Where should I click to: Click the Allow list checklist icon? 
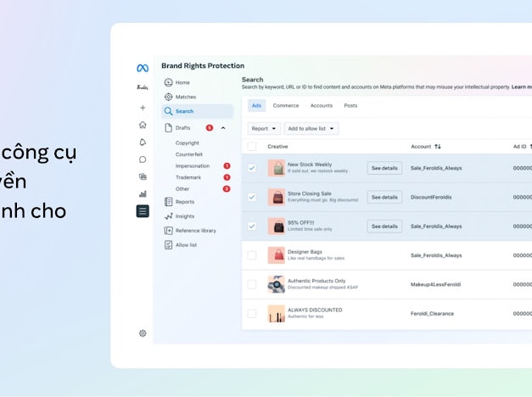(x=168, y=244)
